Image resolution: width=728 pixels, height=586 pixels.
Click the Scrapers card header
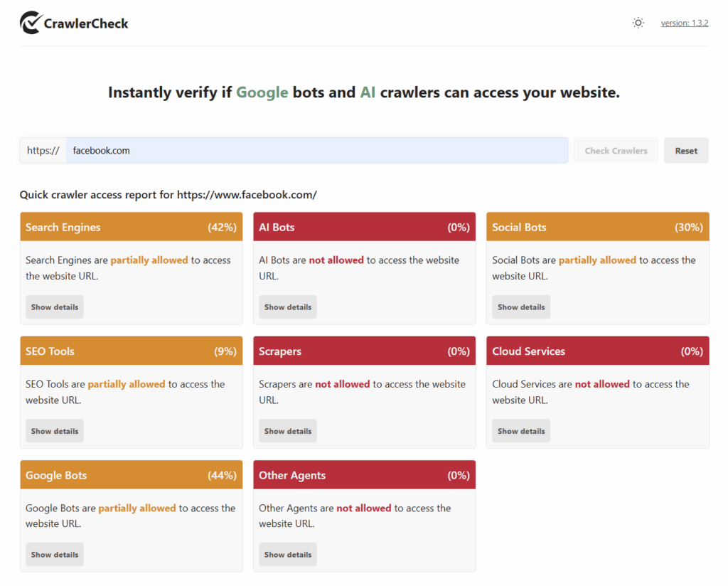[x=365, y=351]
